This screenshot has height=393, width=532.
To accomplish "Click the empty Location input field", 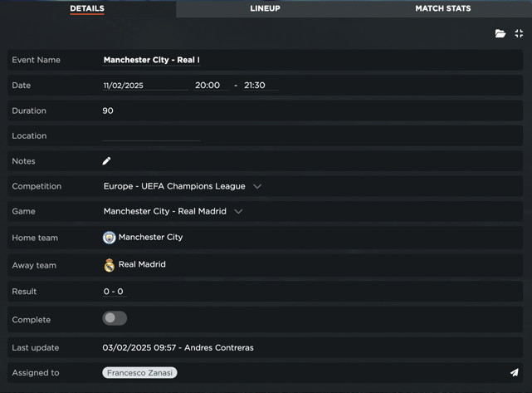I will (x=151, y=136).
